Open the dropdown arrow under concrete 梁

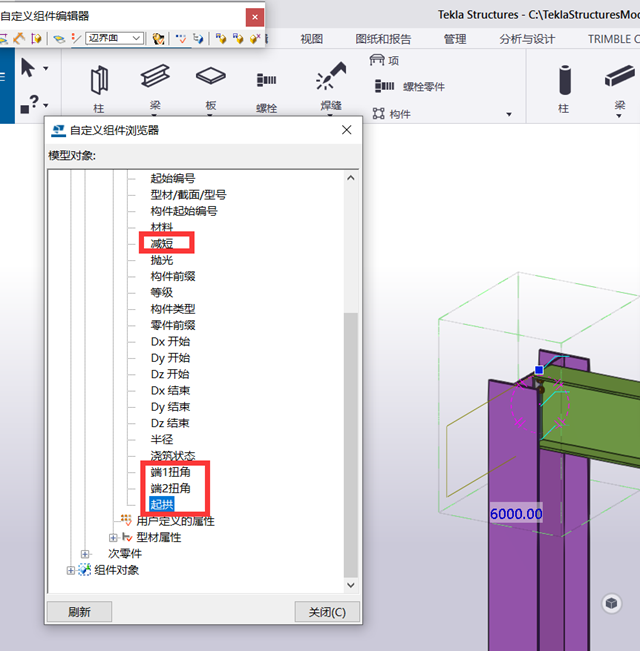pyautogui.click(x=619, y=116)
